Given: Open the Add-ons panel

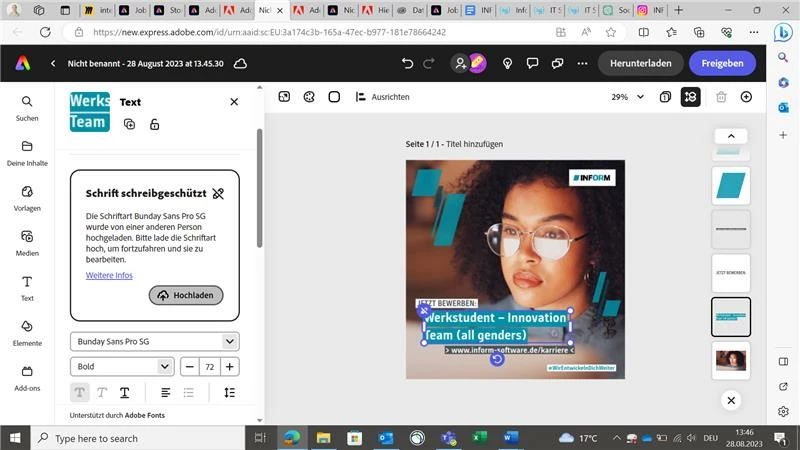Looking at the screenshot, I should pos(27,378).
